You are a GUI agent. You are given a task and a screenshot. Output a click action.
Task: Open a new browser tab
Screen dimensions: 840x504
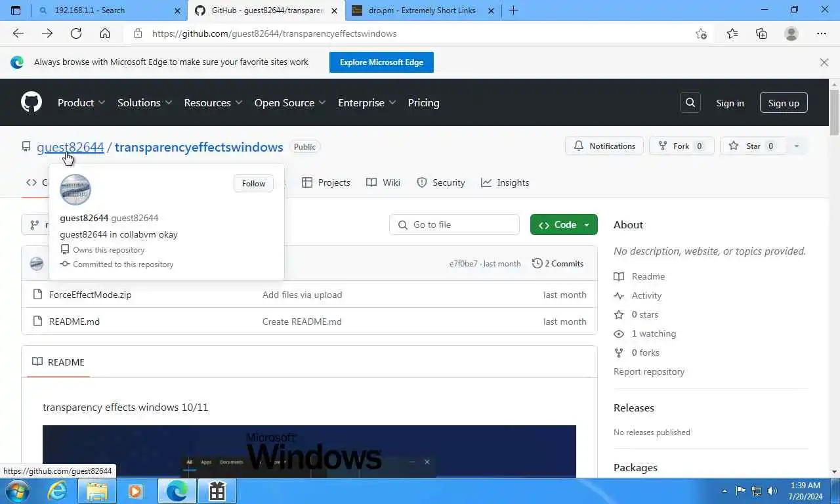(513, 10)
